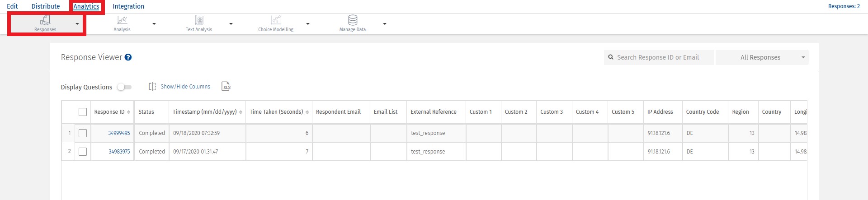The width and height of the screenshot is (868, 200).
Task: Open the Analysis chart icon
Action: (x=122, y=20)
